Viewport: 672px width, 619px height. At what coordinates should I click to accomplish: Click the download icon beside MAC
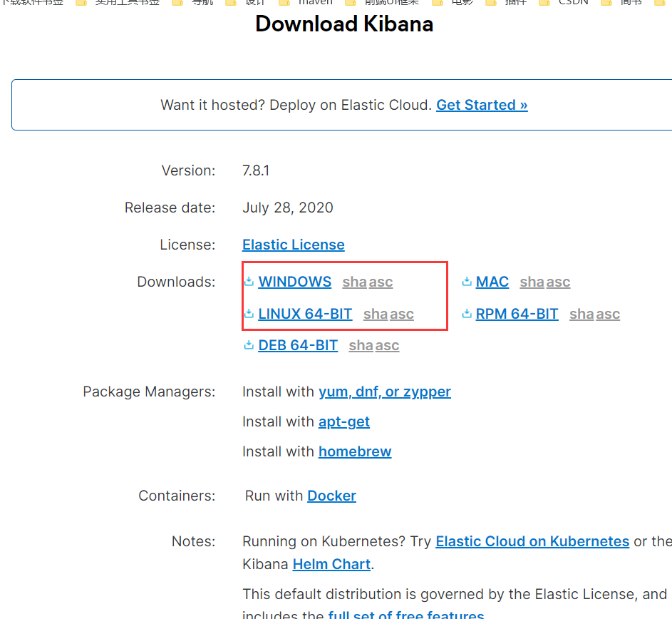tap(467, 282)
